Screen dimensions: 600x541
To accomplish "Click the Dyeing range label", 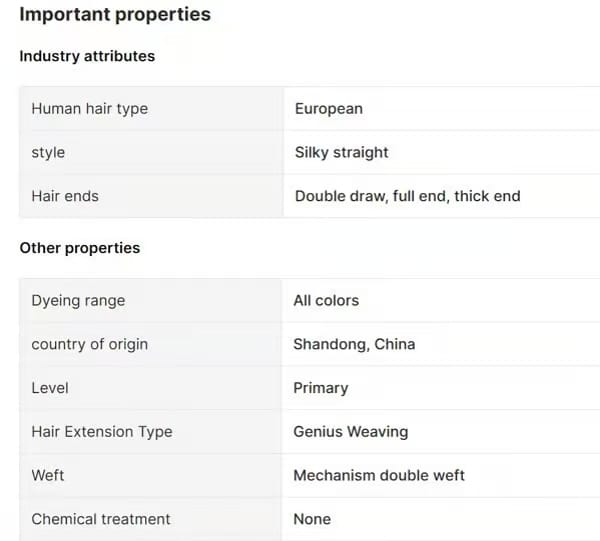I will click(x=78, y=300).
